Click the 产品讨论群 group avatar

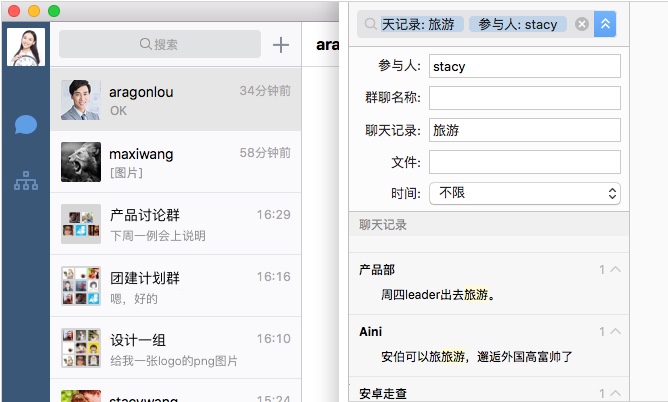tap(81, 224)
